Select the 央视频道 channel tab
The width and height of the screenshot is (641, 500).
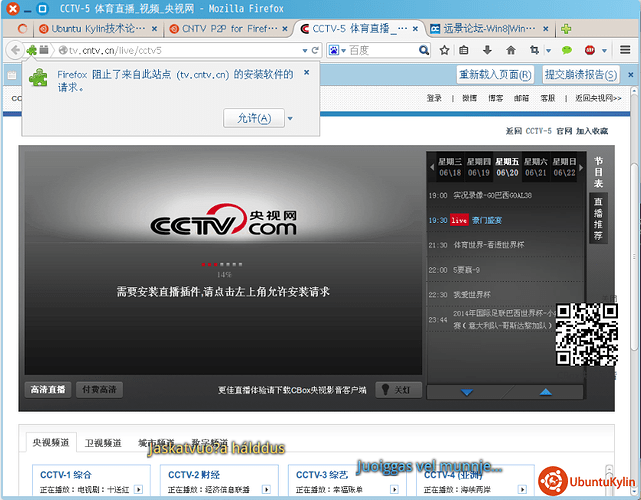click(51, 443)
